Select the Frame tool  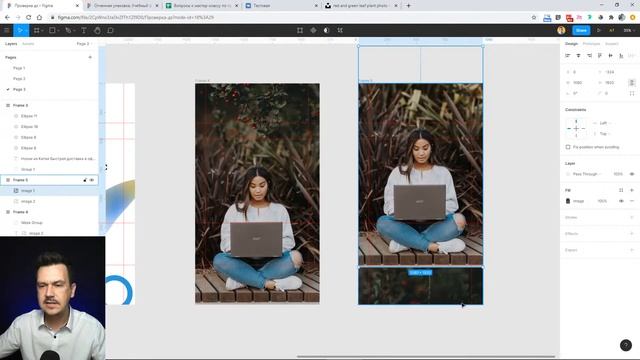(37, 30)
